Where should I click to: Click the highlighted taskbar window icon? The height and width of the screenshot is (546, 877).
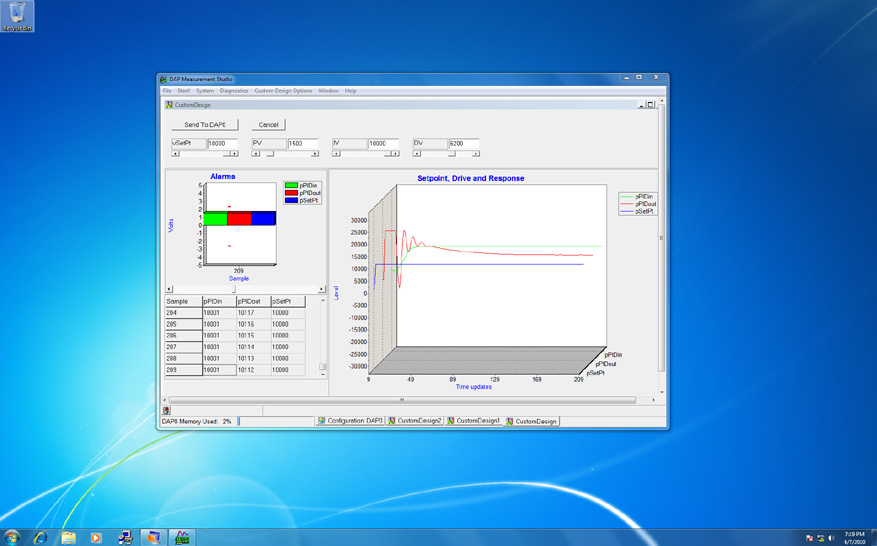click(153, 538)
